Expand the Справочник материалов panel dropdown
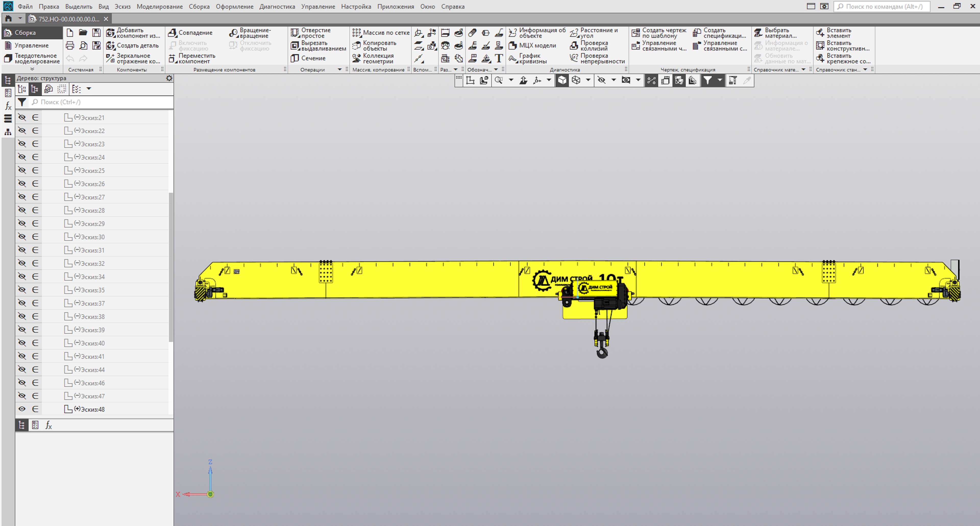 803,70
